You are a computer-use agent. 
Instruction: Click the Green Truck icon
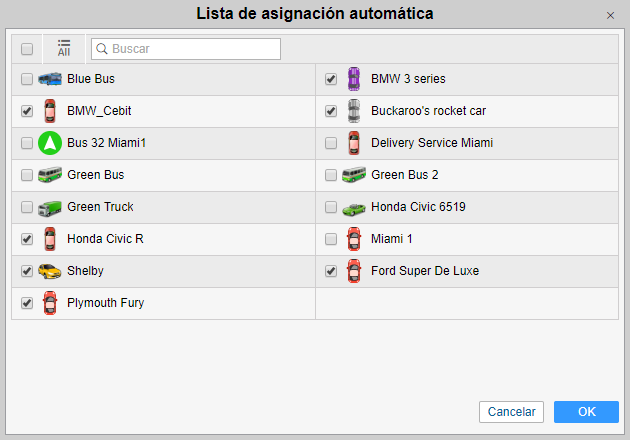[x=50, y=207]
